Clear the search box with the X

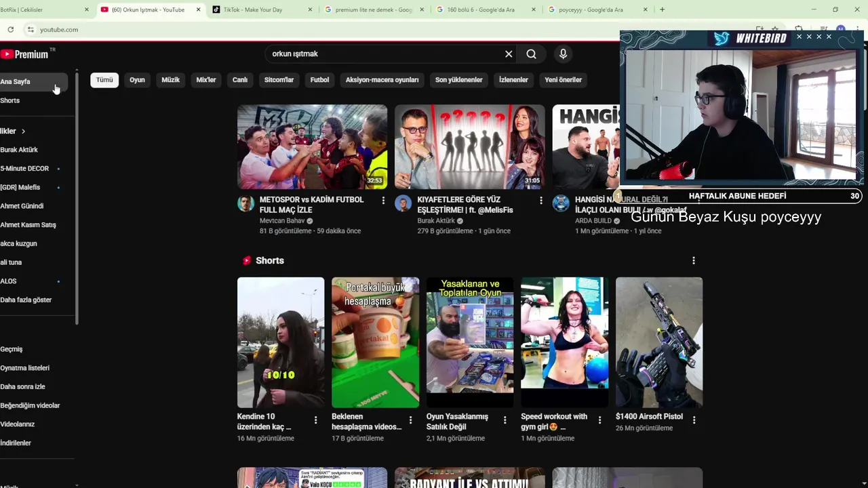(509, 54)
